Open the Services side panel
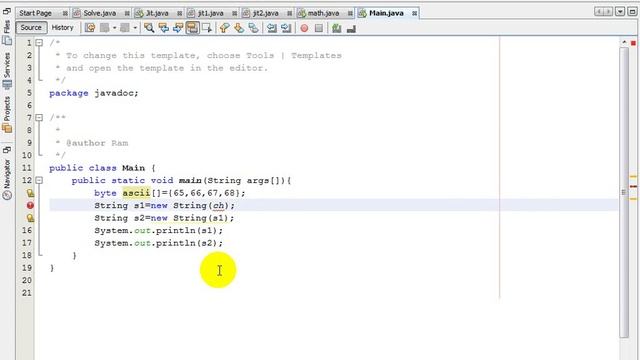The image size is (640, 360). 7,70
